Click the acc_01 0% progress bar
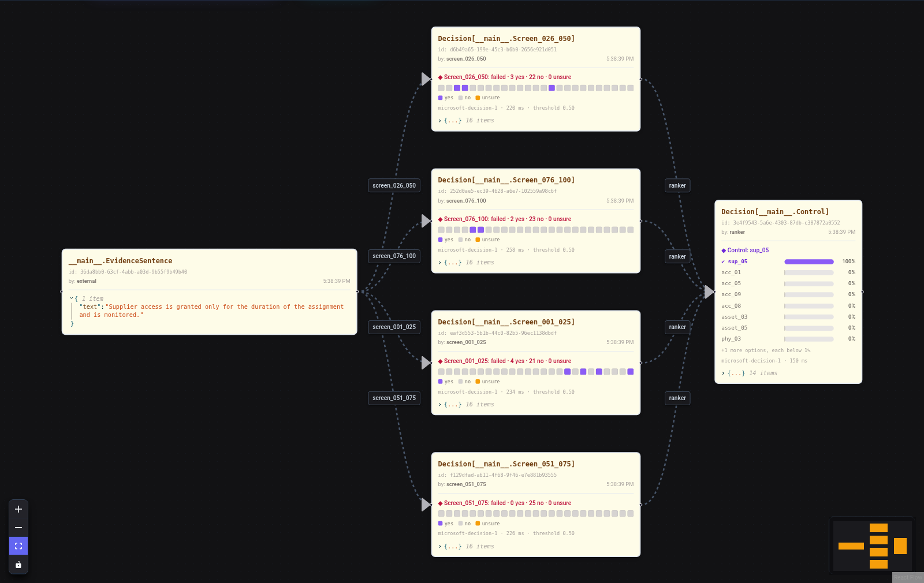The image size is (924, 583). click(x=809, y=272)
